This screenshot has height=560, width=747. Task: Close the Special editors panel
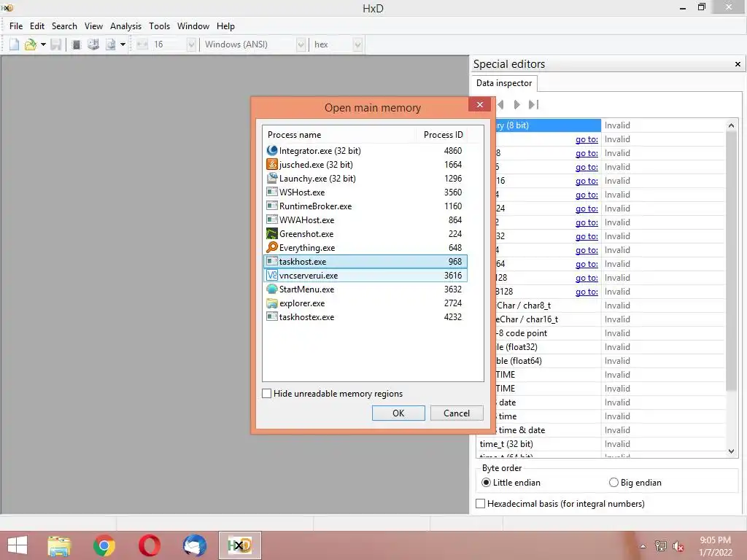click(738, 64)
